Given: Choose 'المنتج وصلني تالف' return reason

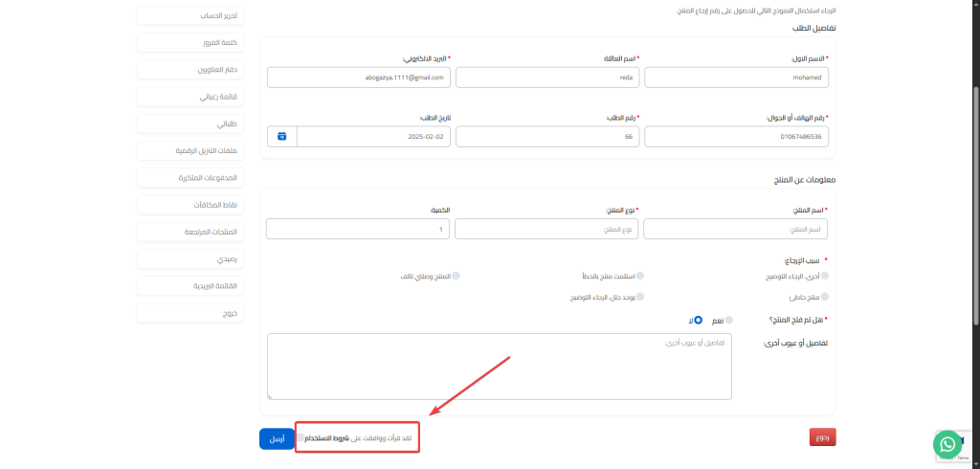Looking at the screenshot, I should point(456,276).
